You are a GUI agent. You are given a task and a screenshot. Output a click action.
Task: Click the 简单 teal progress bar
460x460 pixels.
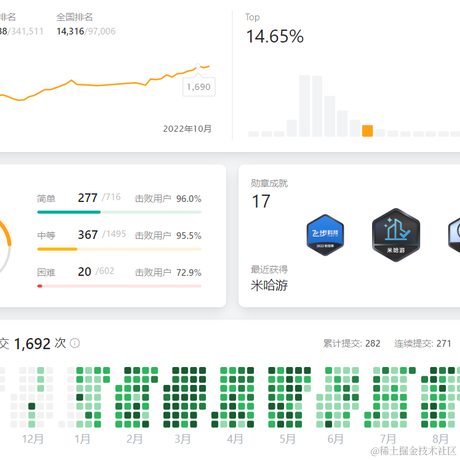119,212
